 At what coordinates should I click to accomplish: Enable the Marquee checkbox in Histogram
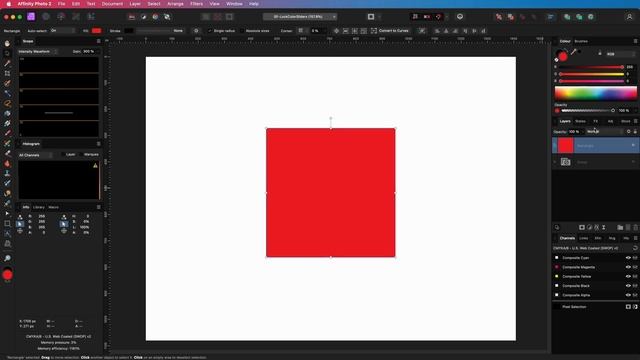81,155
